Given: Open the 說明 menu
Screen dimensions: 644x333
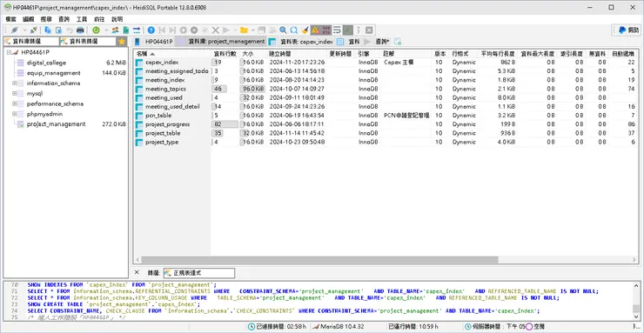Looking at the screenshot, I should (x=117, y=19).
